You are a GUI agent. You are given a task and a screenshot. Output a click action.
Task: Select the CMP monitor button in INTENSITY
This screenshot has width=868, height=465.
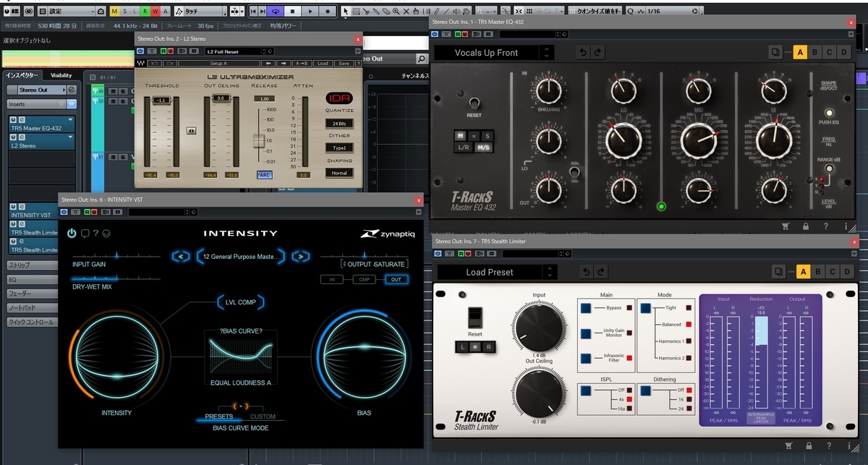[363, 279]
